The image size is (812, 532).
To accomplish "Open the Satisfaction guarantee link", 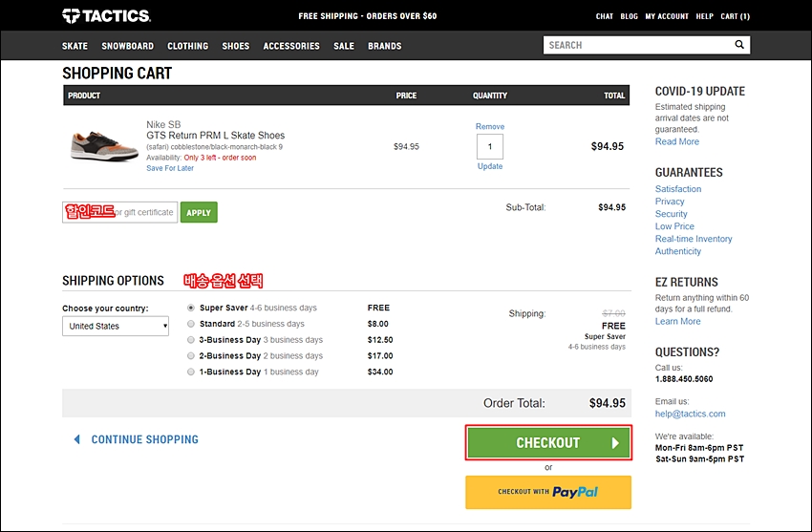I will tap(678, 189).
